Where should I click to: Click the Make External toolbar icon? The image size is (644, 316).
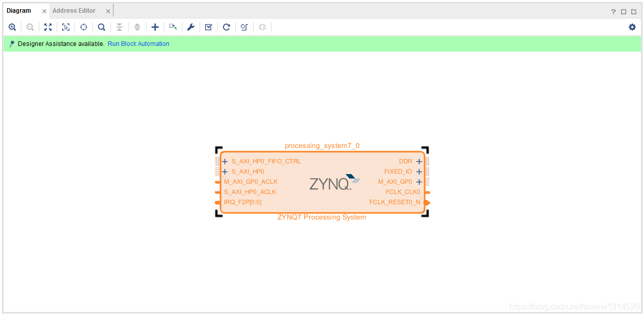(x=173, y=27)
